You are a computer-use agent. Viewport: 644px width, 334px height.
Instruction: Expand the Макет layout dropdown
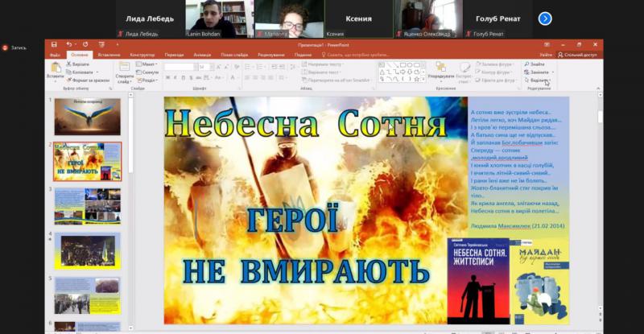[x=147, y=64]
